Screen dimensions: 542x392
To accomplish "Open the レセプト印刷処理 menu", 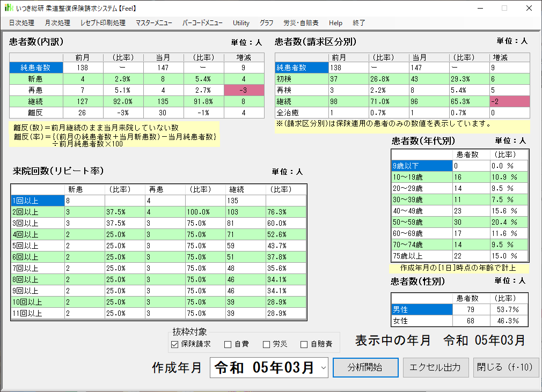I will 102,23.
